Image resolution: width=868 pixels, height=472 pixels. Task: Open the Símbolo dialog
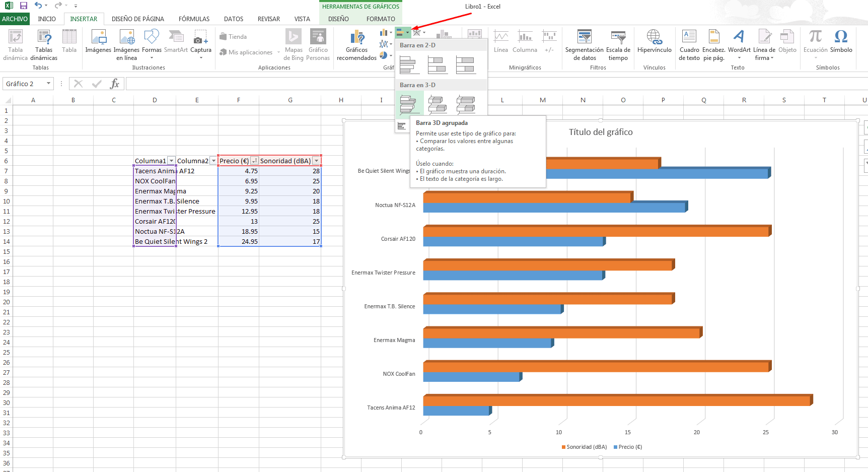841,41
